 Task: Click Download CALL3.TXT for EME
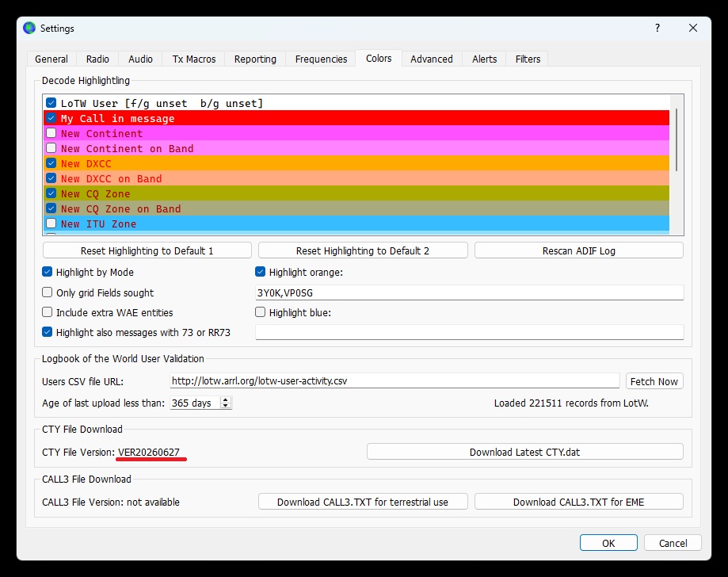579,502
